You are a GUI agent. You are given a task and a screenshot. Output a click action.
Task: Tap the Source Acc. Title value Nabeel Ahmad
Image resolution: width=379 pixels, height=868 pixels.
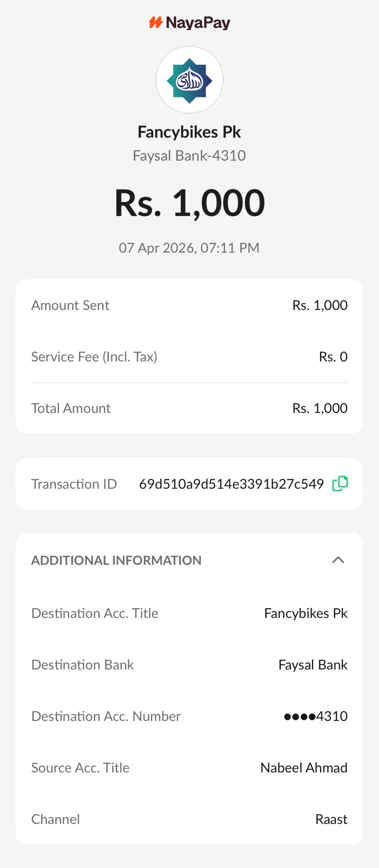pos(304,768)
